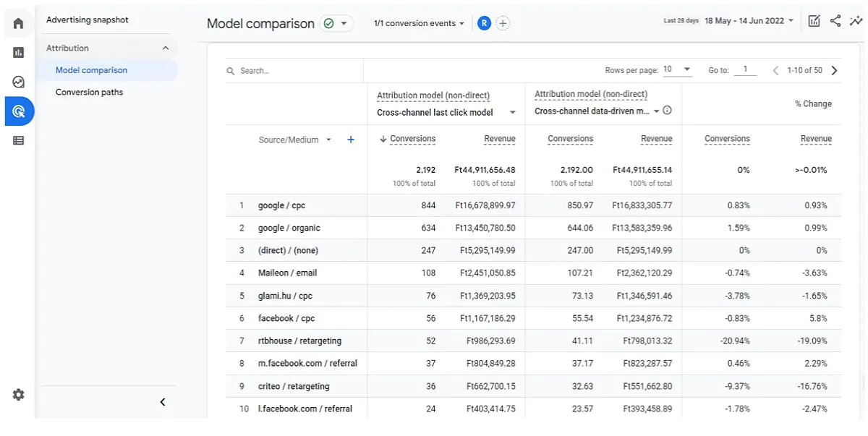868x436 pixels.
Task: Add secondary dimension with blue plus
Action: coord(351,140)
